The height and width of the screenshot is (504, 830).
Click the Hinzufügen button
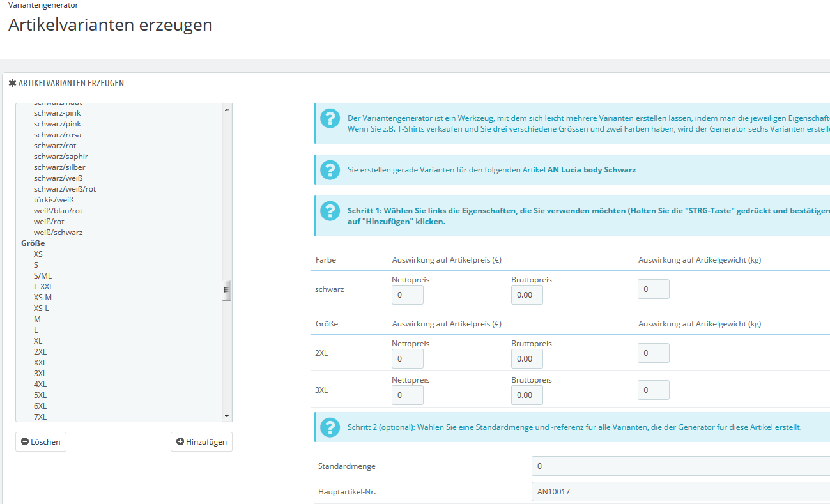(201, 442)
